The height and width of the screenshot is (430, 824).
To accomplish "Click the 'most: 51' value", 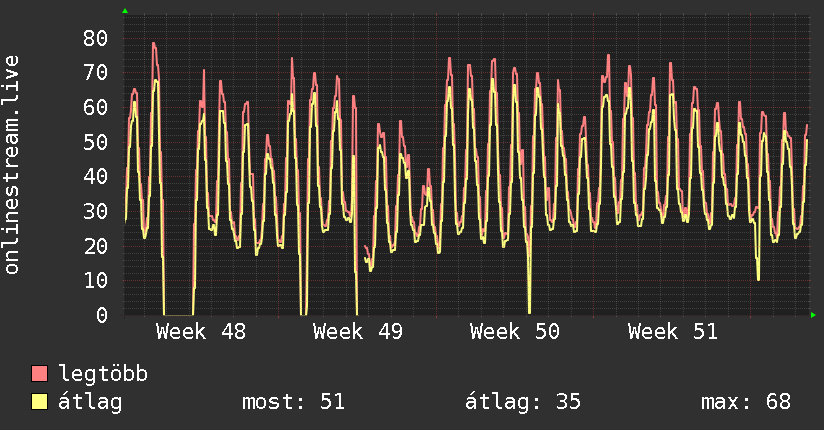I will tap(293, 402).
